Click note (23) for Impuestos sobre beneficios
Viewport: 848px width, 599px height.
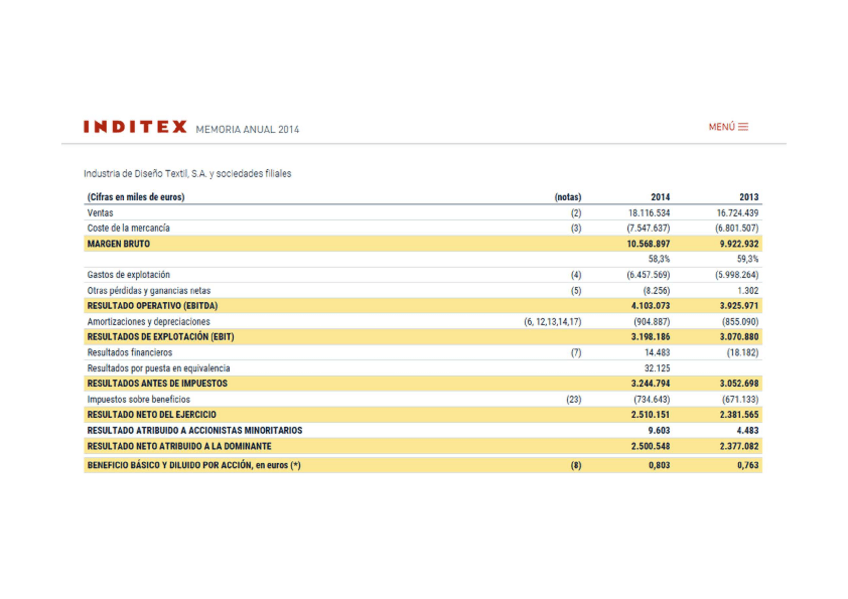tap(573, 399)
